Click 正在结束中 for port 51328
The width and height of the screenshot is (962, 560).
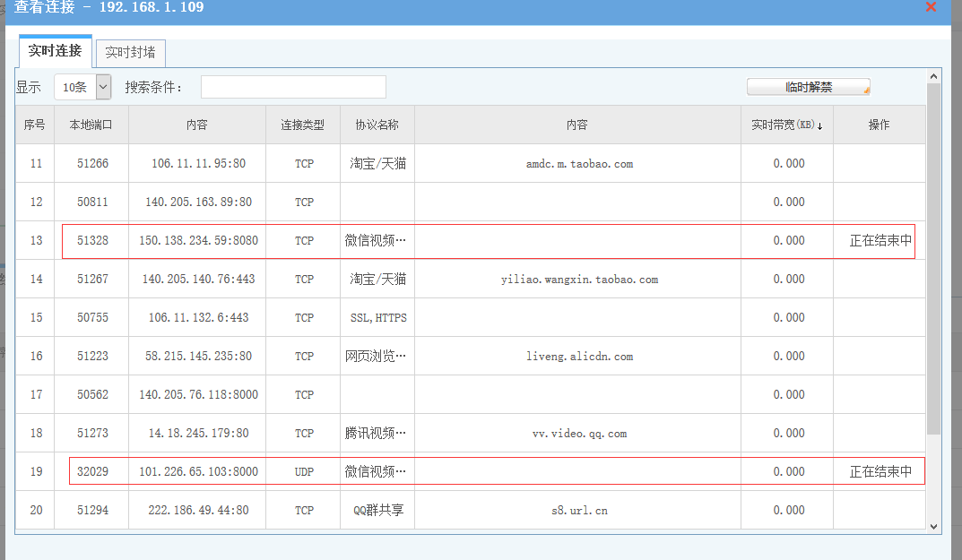[880, 241]
